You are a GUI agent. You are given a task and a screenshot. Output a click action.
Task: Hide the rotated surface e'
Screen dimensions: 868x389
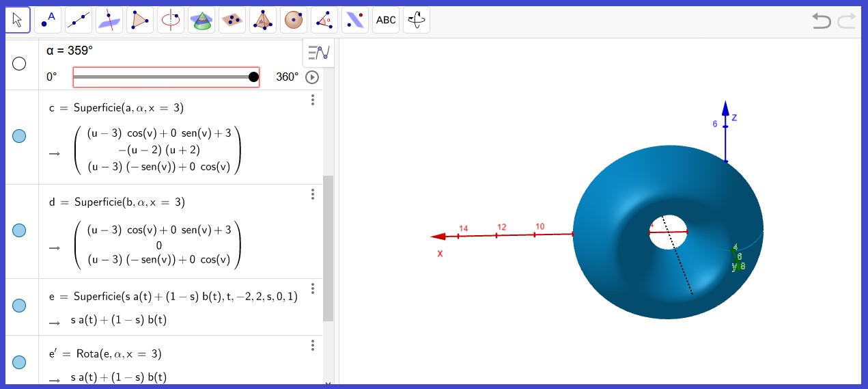(19, 362)
